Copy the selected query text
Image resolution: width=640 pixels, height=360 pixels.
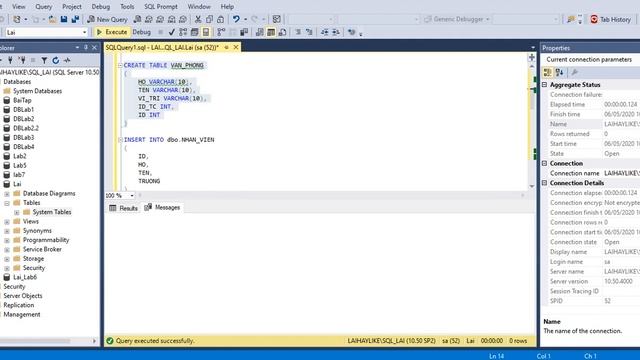tap(209, 19)
